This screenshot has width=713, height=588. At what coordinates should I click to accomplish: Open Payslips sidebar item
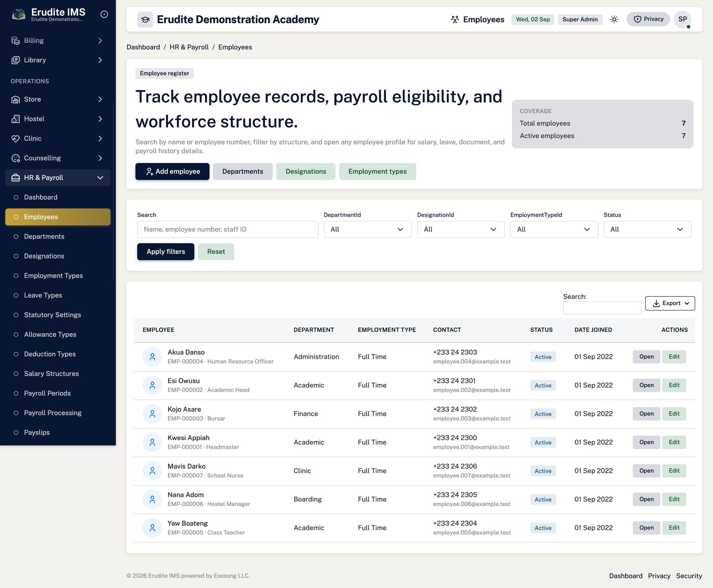click(58, 433)
